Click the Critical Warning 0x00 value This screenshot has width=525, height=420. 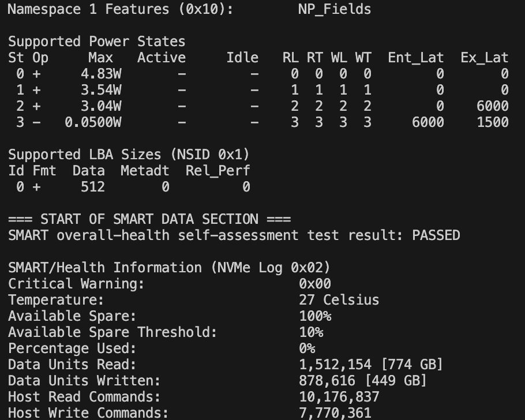tap(314, 284)
